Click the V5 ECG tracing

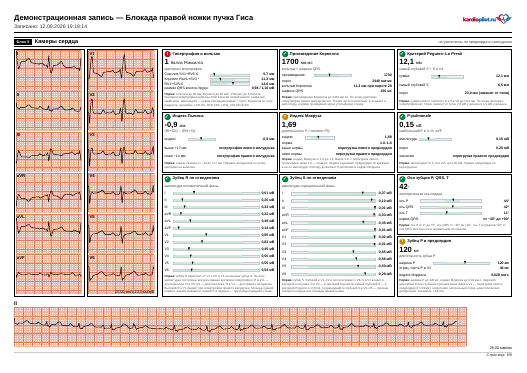pos(122,234)
